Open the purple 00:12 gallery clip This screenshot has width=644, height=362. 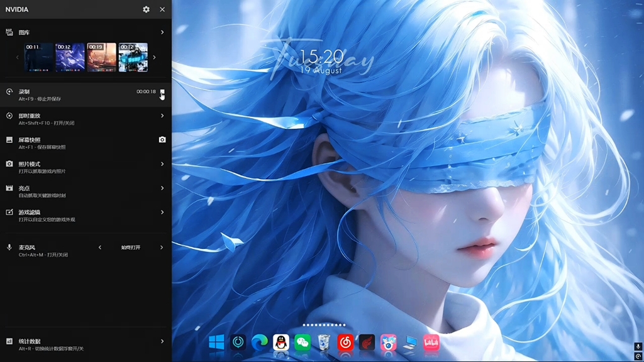click(70, 57)
